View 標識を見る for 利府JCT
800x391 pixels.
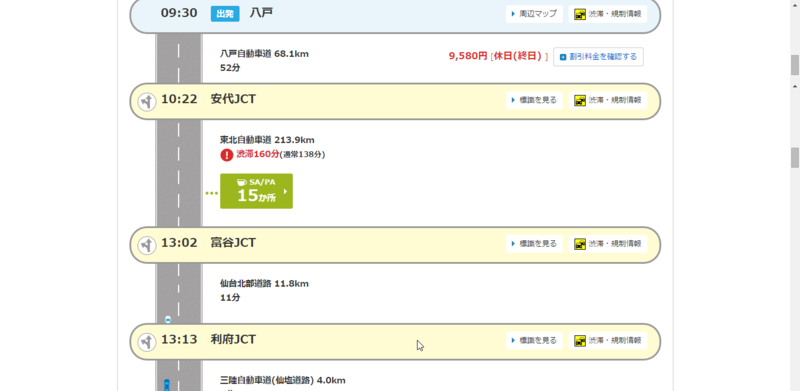pyautogui.click(x=534, y=340)
